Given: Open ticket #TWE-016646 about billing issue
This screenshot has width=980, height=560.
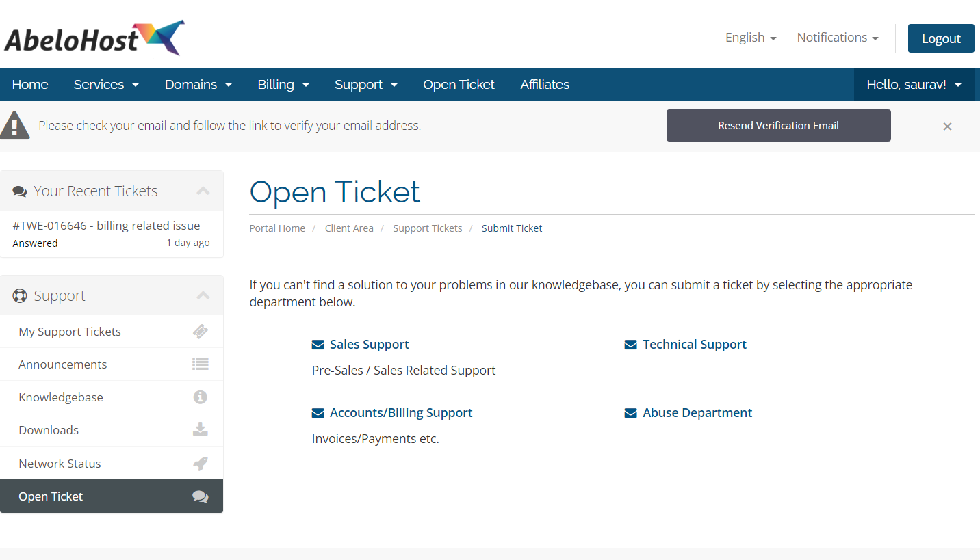Looking at the screenshot, I should [x=106, y=225].
